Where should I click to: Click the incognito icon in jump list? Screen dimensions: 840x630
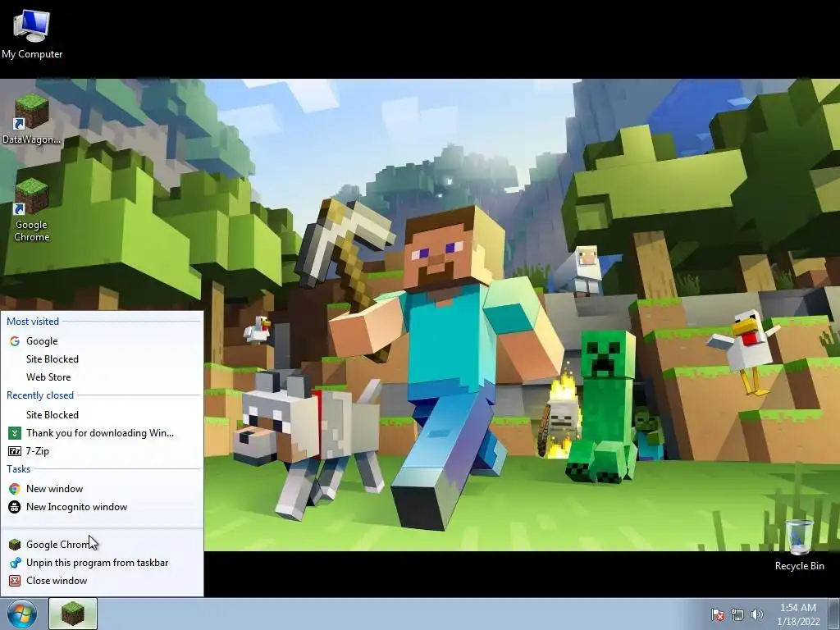[x=15, y=507]
